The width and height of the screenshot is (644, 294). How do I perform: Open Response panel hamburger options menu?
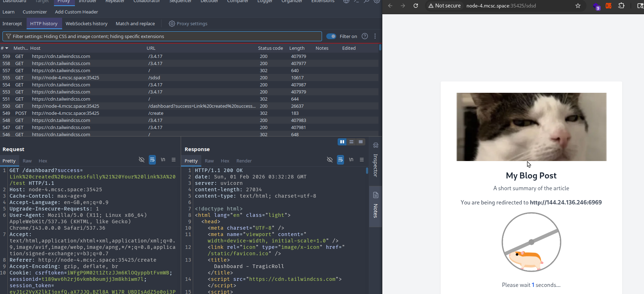tap(362, 160)
